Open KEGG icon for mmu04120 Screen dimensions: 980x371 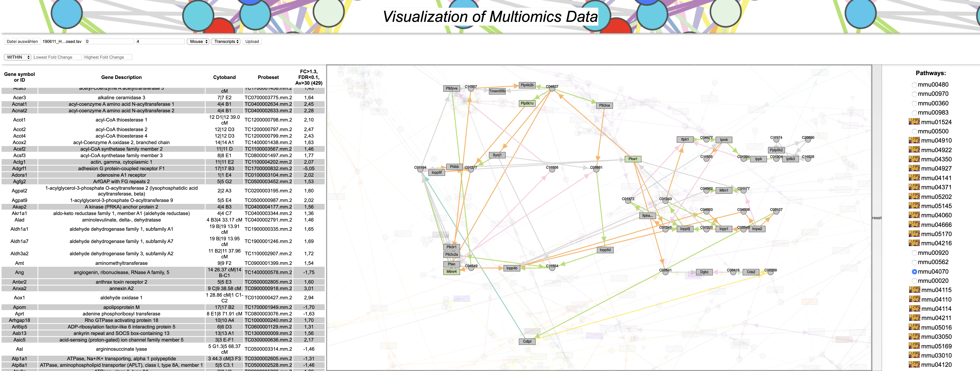tap(914, 364)
